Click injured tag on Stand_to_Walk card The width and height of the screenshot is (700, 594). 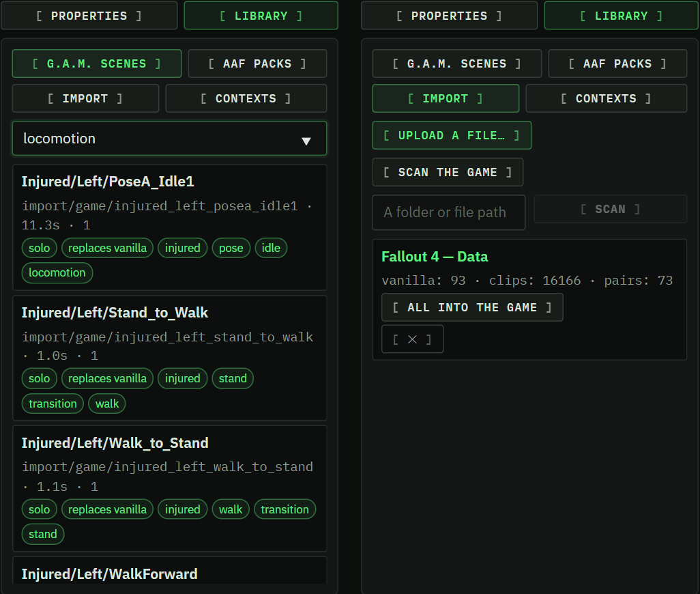point(183,378)
